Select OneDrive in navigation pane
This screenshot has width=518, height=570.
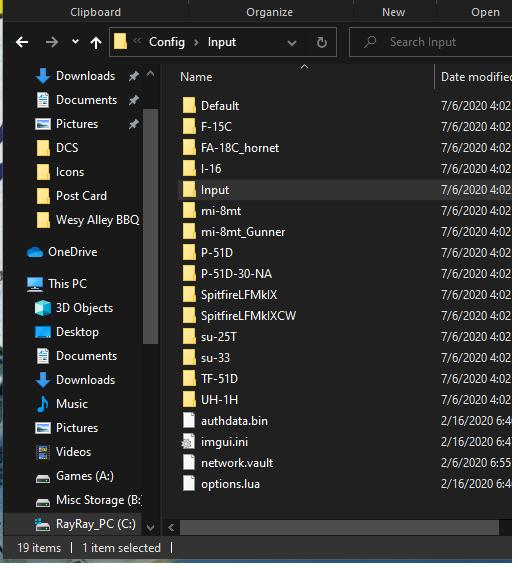pyautogui.click(x=62, y=252)
